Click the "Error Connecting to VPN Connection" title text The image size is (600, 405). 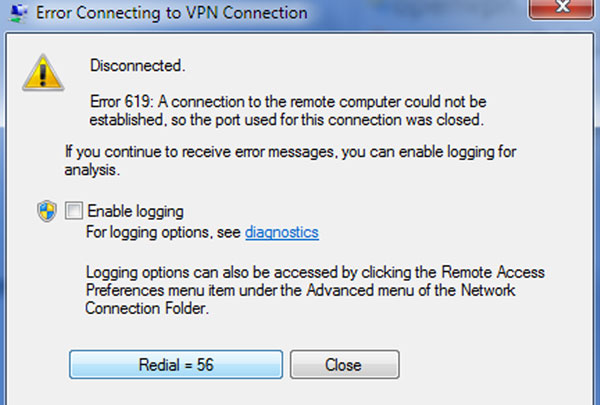coord(172,13)
